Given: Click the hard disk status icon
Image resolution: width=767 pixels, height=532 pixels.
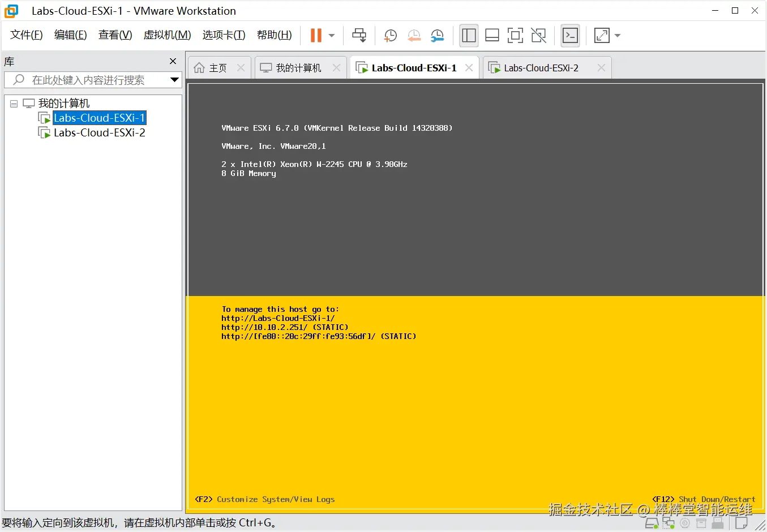Looking at the screenshot, I should [x=652, y=523].
